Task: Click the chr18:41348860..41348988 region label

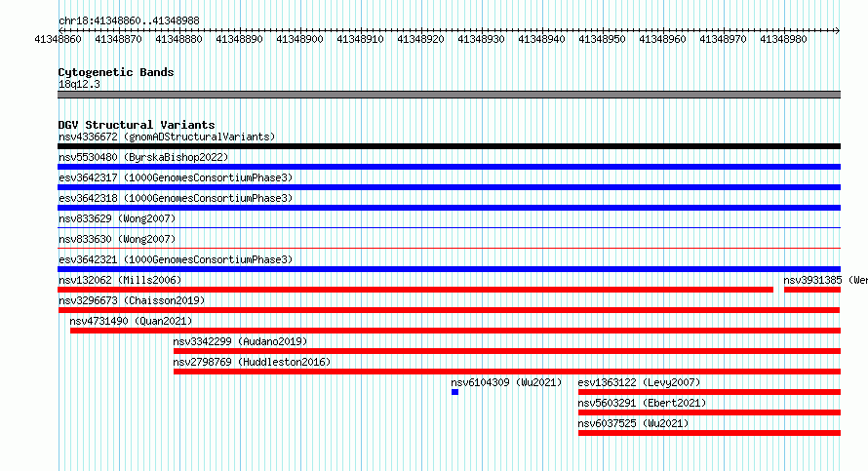Action: point(129,20)
